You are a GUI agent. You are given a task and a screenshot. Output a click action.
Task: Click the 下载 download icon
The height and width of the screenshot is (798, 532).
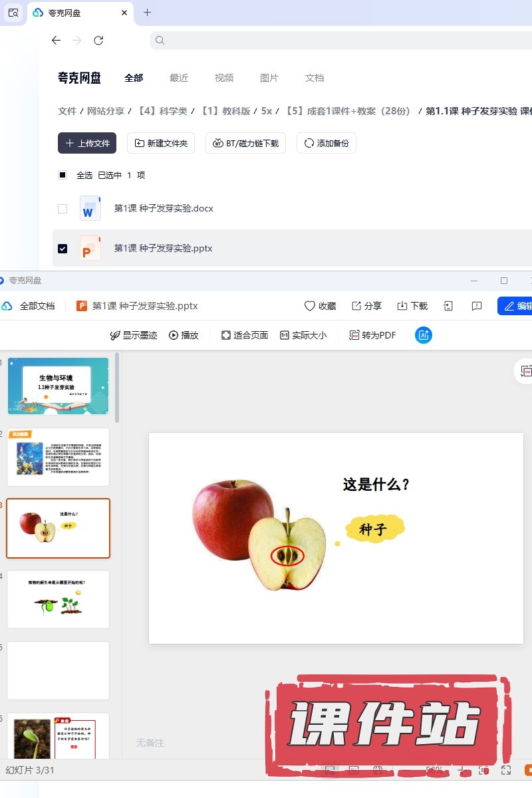402,306
